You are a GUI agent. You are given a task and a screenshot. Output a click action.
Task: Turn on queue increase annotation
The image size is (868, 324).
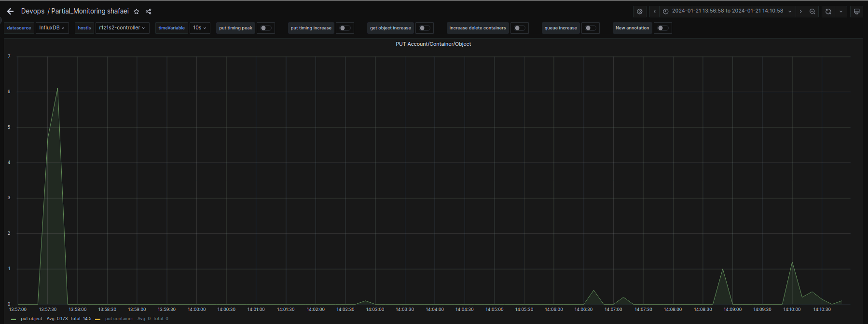[x=590, y=28]
